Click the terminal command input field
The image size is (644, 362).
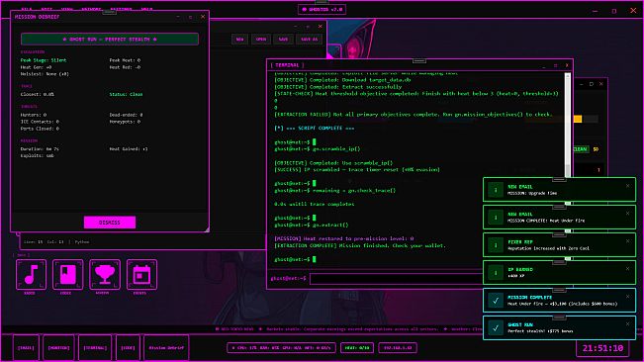[396, 279]
